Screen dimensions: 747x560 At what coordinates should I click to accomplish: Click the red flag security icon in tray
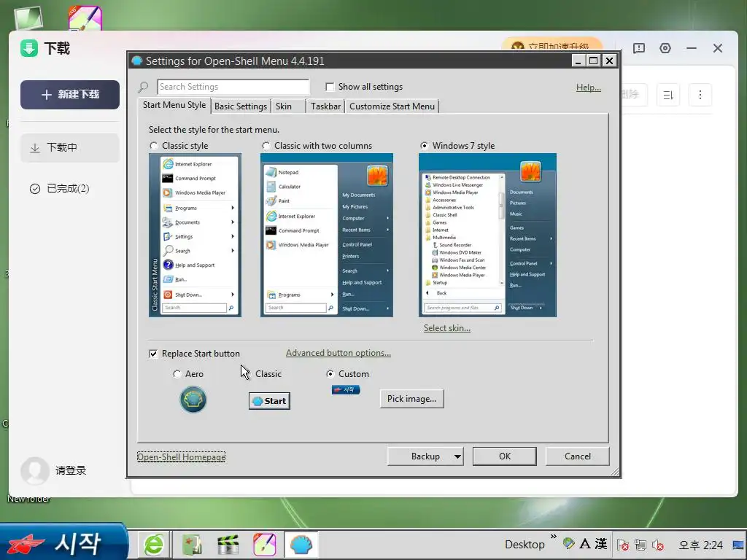622,545
